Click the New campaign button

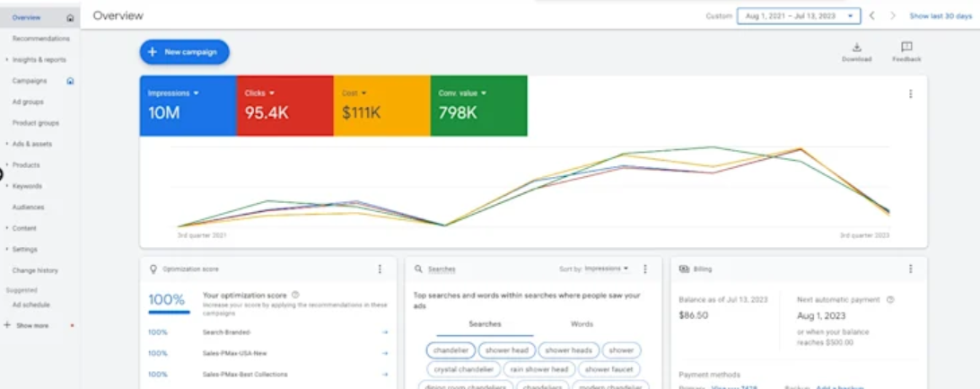184,52
